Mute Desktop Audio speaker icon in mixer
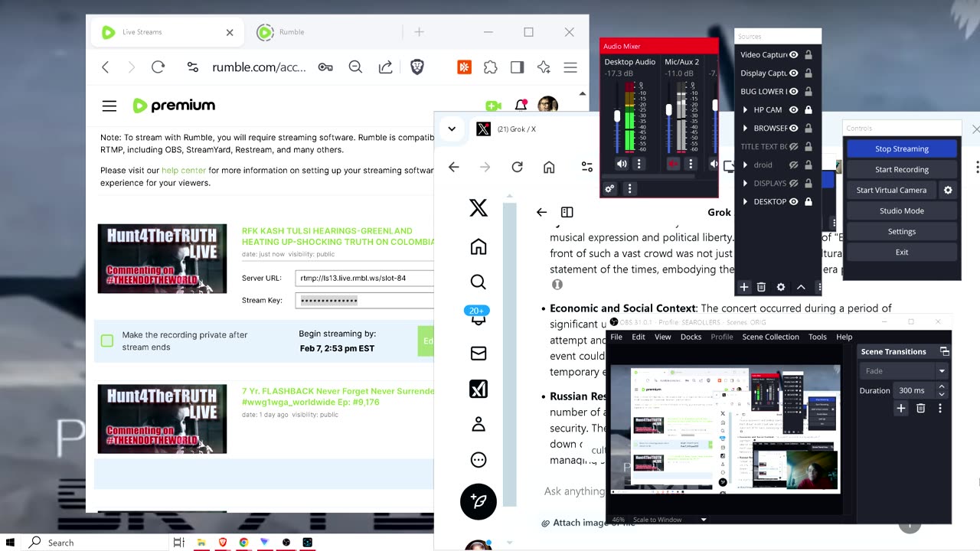The height and width of the screenshot is (551, 980). [622, 164]
